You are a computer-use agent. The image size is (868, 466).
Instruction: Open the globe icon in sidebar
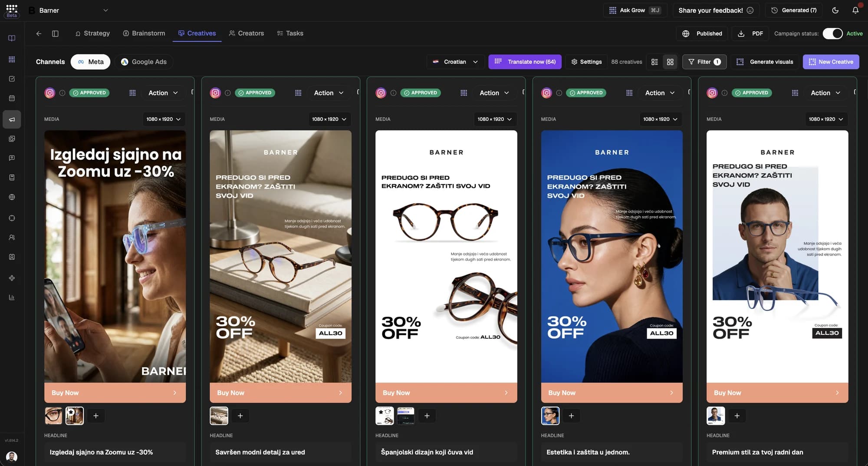point(12,197)
